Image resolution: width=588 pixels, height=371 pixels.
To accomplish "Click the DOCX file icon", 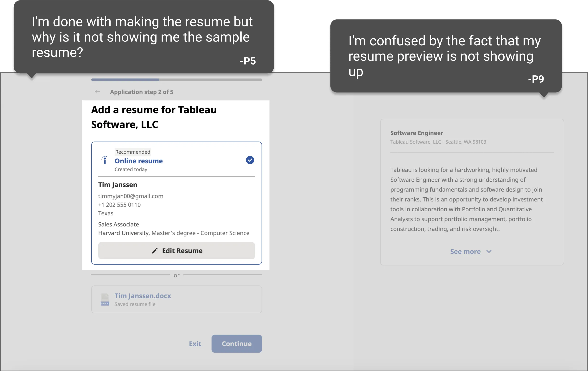I will click(105, 299).
